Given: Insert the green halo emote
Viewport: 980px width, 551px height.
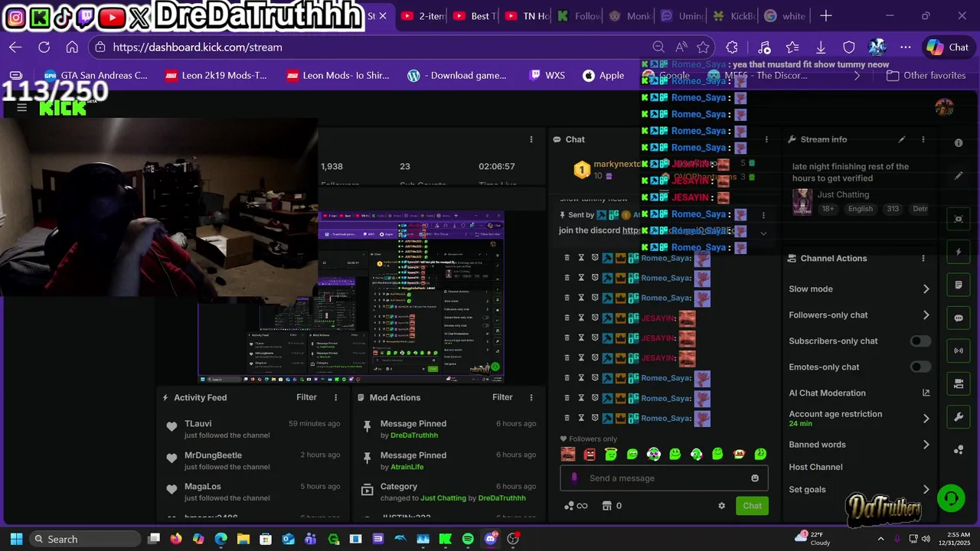Looking at the screenshot, I should click(611, 454).
